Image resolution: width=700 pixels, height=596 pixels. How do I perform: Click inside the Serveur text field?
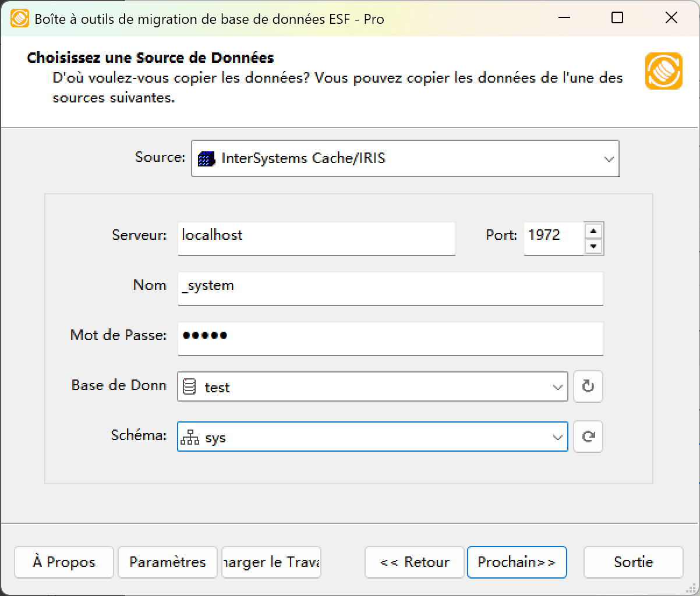(x=316, y=238)
